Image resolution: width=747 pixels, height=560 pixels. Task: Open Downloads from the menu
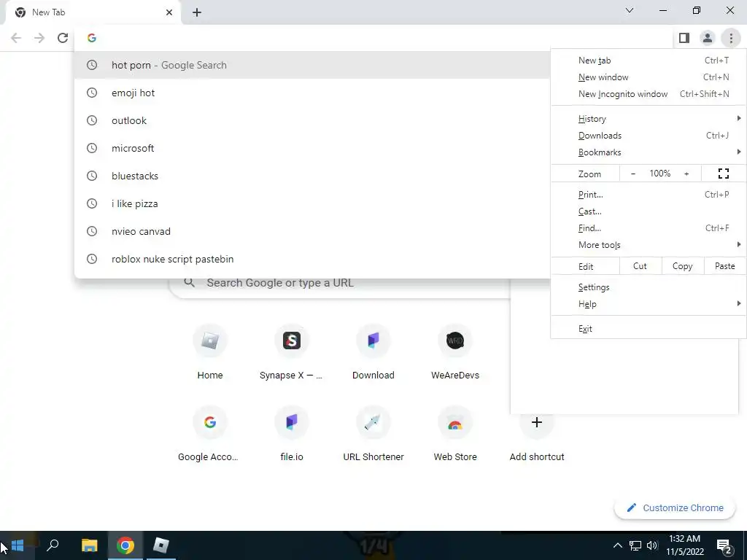[x=649, y=136]
